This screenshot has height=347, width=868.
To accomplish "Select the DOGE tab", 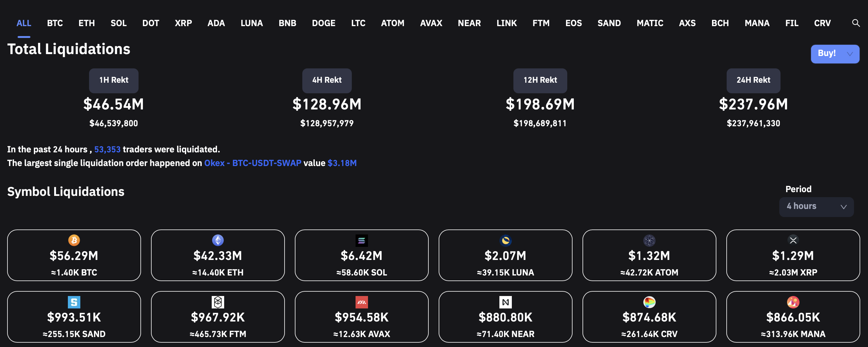I will point(323,23).
